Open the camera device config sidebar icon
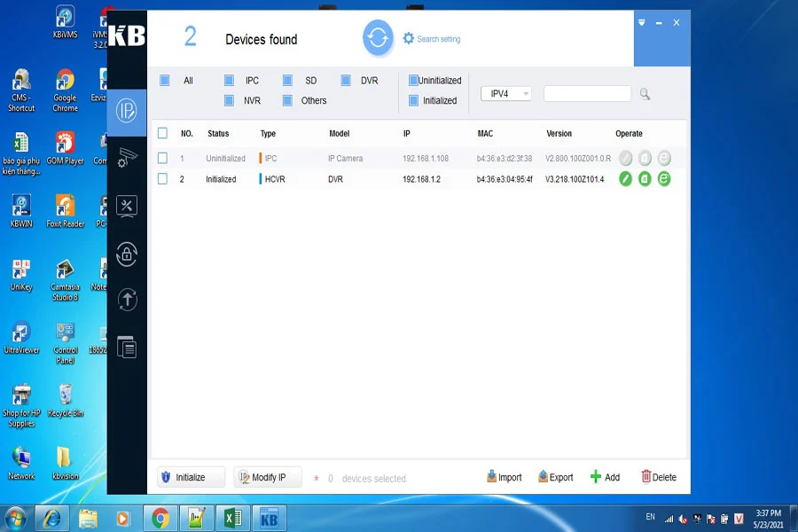The image size is (798, 532). pyautogui.click(x=127, y=157)
